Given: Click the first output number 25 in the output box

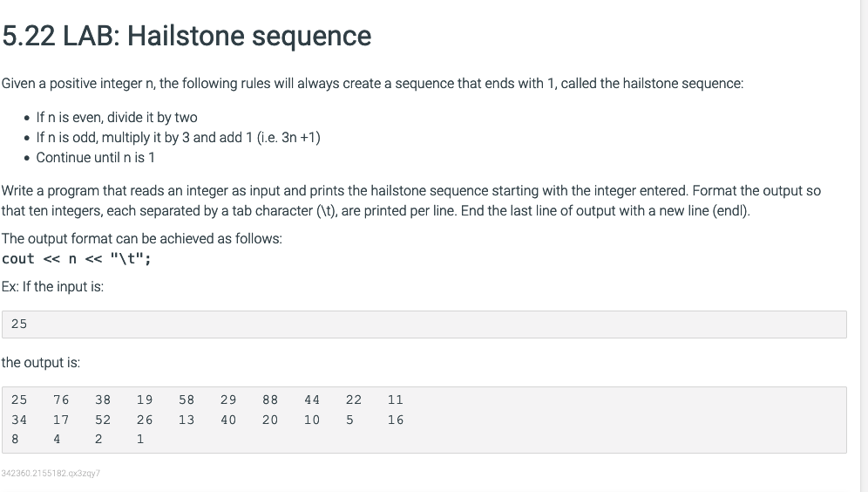Looking at the screenshot, I should (x=19, y=400).
